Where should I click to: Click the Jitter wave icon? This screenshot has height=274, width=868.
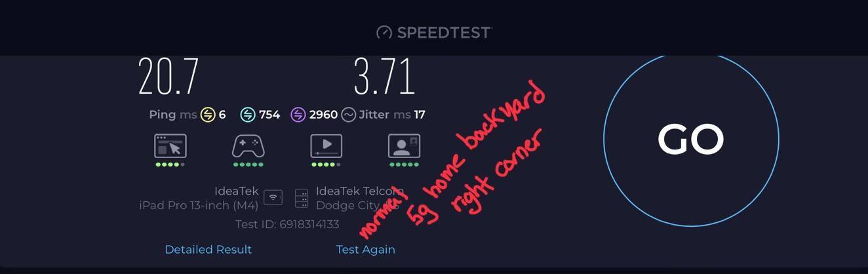point(349,115)
